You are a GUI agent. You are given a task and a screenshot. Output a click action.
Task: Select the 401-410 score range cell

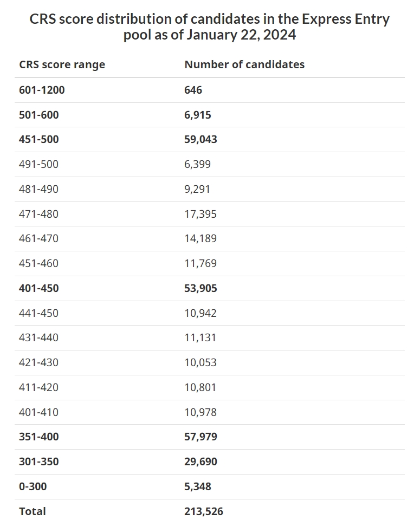point(38,412)
